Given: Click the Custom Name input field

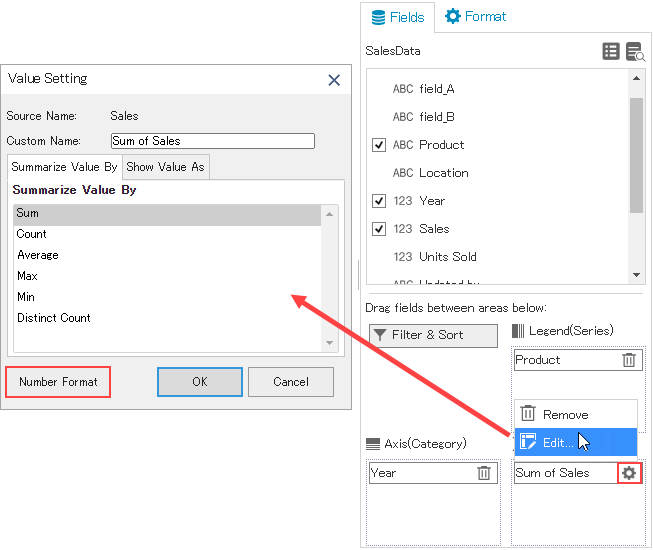Looking at the screenshot, I should (x=213, y=141).
